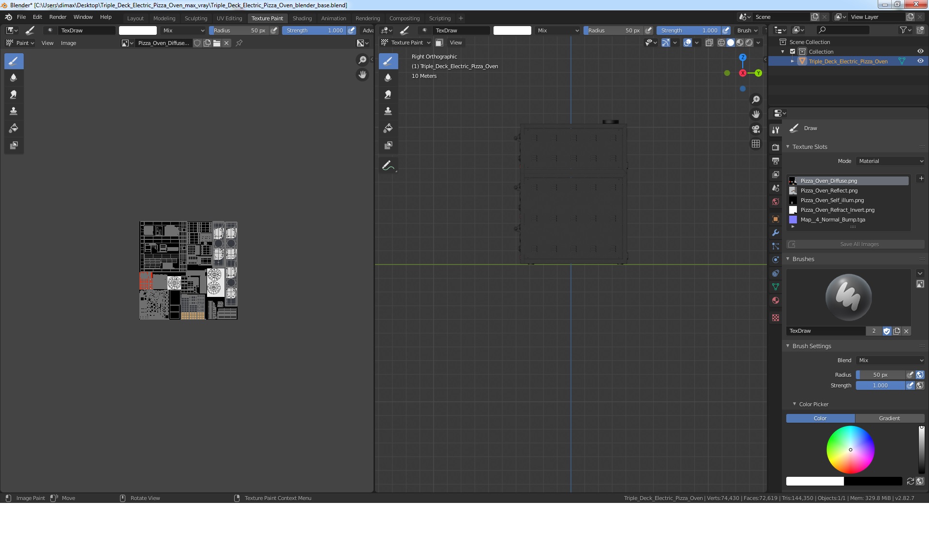Screen dimensions: 929x560
Task: Switch to the Gradient color mode button
Action: [x=889, y=418]
